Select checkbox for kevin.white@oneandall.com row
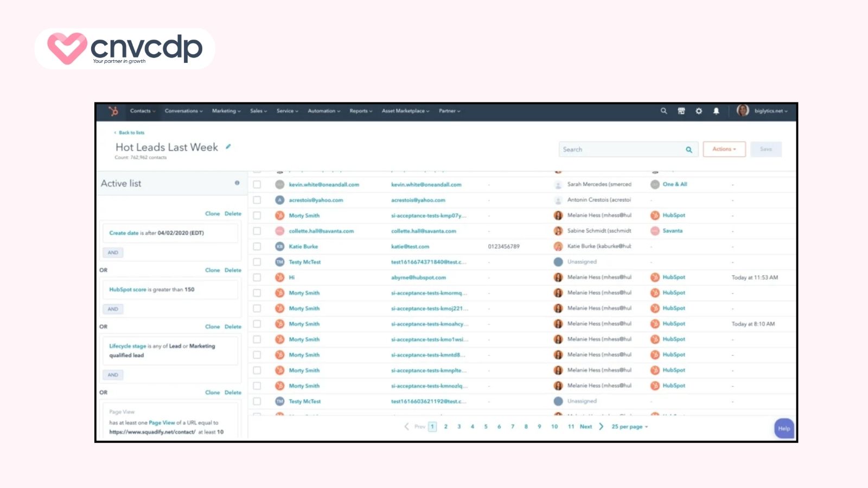This screenshot has width=868, height=488. (257, 184)
